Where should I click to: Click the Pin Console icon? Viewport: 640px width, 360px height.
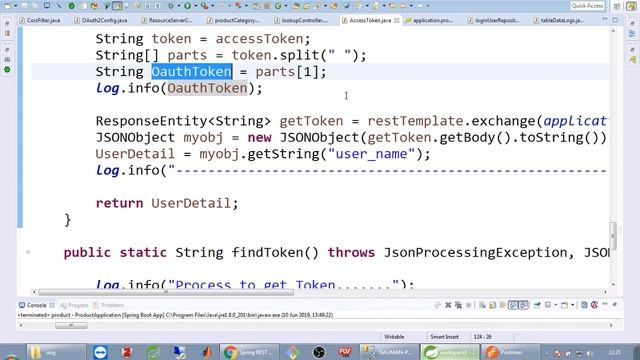tap(537, 305)
